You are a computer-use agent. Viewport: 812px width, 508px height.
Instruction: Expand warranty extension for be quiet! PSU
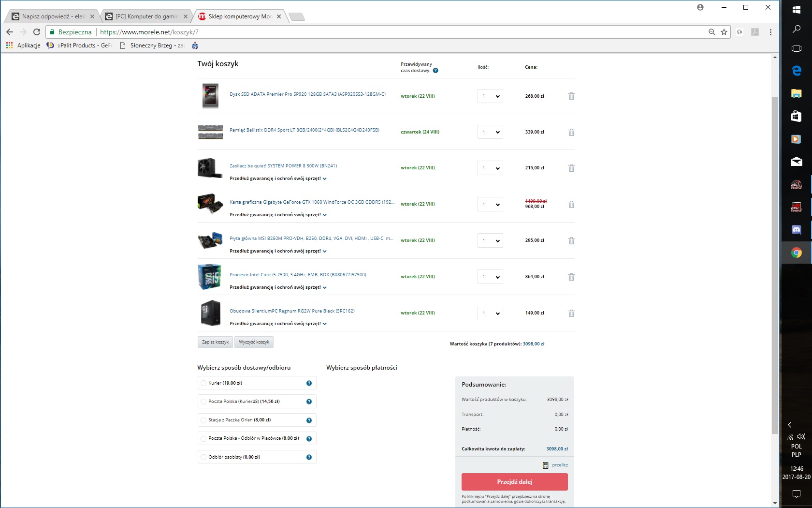(278, 179)
